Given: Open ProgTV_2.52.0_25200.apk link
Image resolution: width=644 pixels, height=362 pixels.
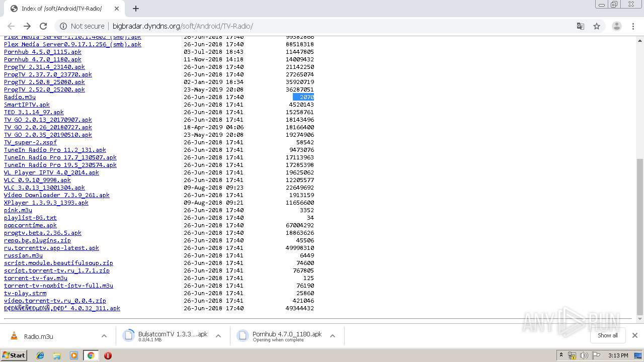Looking at the screenshot, I should click(x=44, y=89).
